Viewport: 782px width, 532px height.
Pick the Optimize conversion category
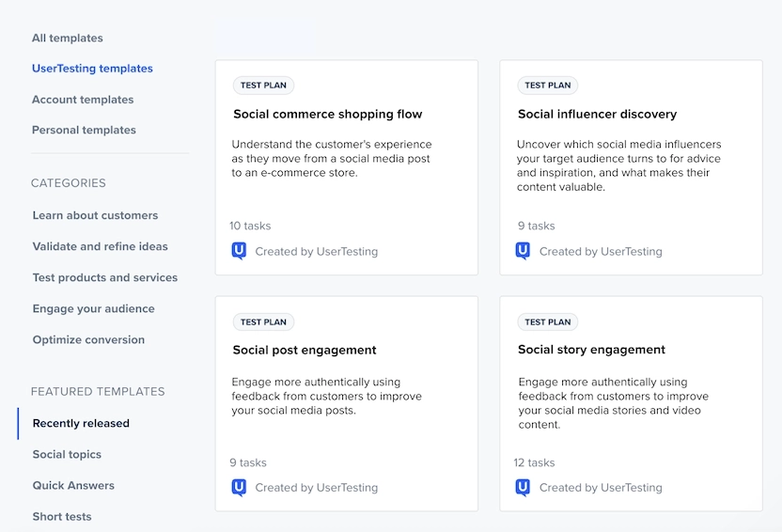88,339
